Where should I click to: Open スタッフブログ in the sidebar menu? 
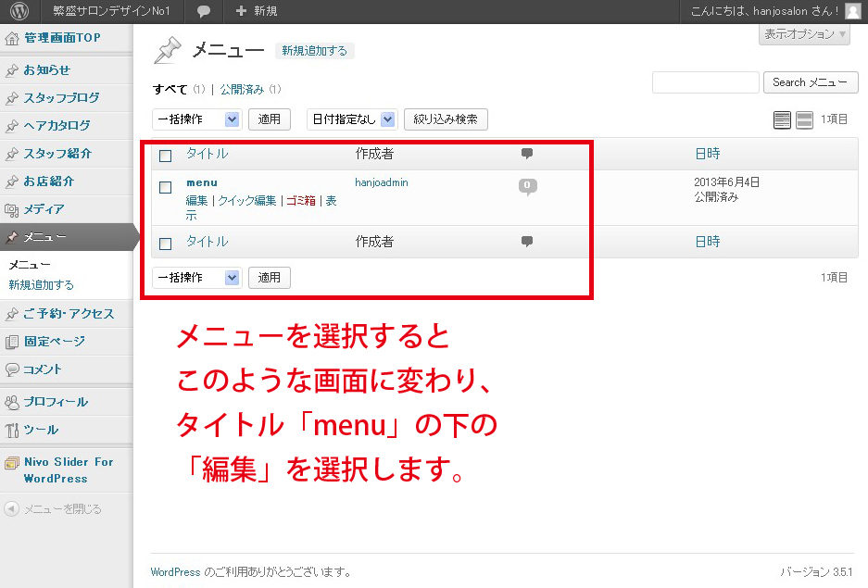click(61, 98)
